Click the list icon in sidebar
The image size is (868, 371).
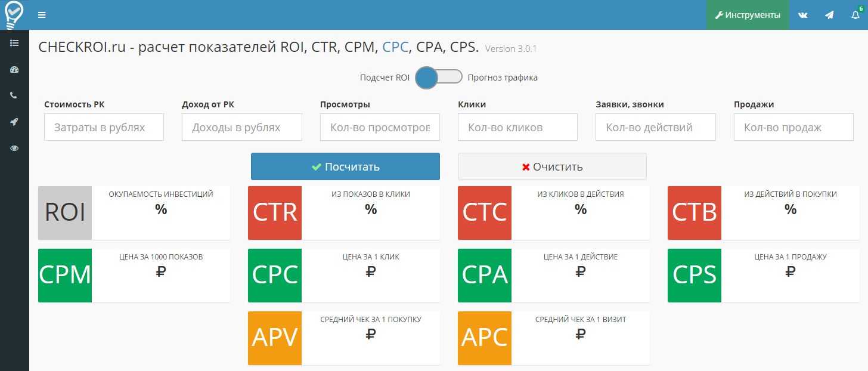pos(14,43)
